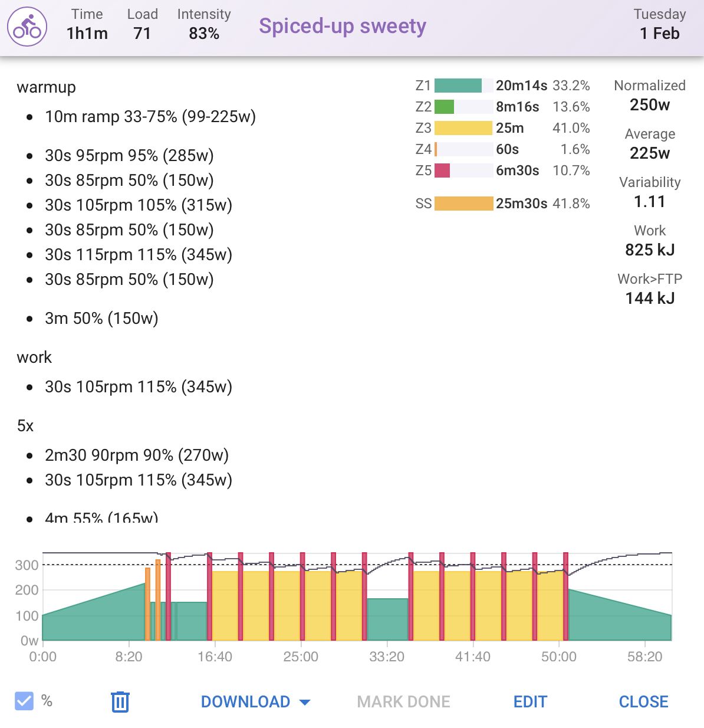
Task: Close the workout dialog
Action: (643, 701)
